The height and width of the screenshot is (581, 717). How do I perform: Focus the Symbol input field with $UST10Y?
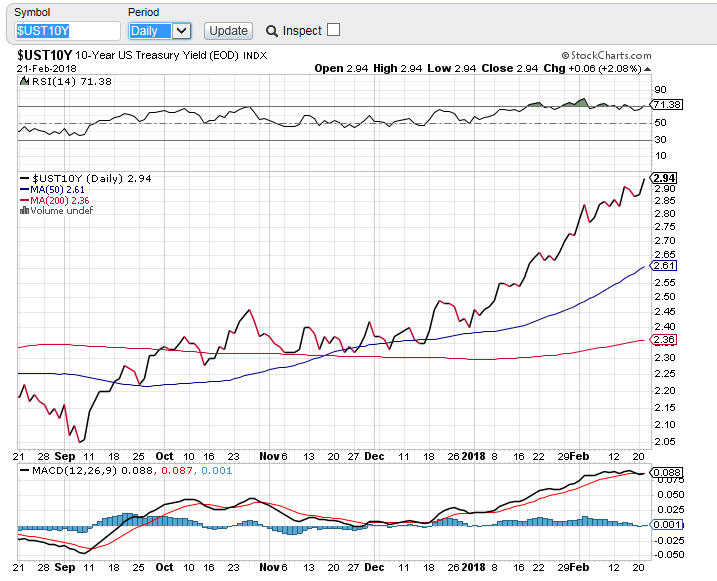pyautogui.click(x=68, y=31)
